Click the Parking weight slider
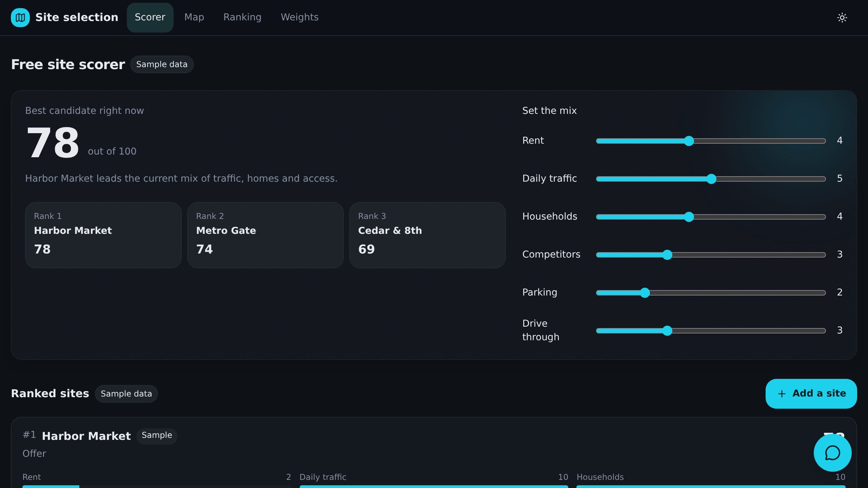Viewport: 868px width, 488px height. pos(711,292)
